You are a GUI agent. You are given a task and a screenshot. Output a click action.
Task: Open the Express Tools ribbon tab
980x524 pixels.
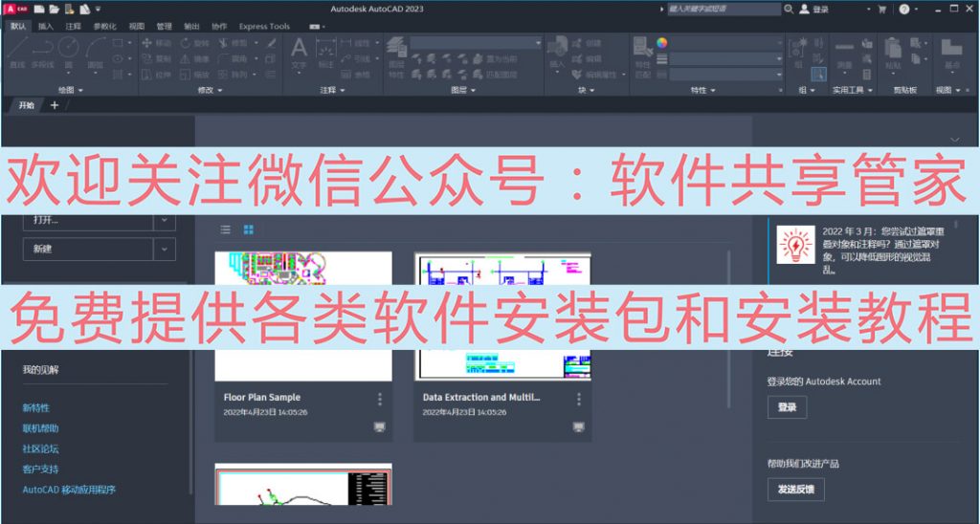264,26
